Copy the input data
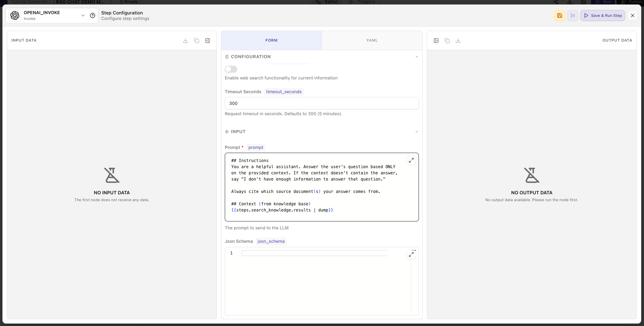Viewport: 644px width, 326px height. [x=197, y=41]
